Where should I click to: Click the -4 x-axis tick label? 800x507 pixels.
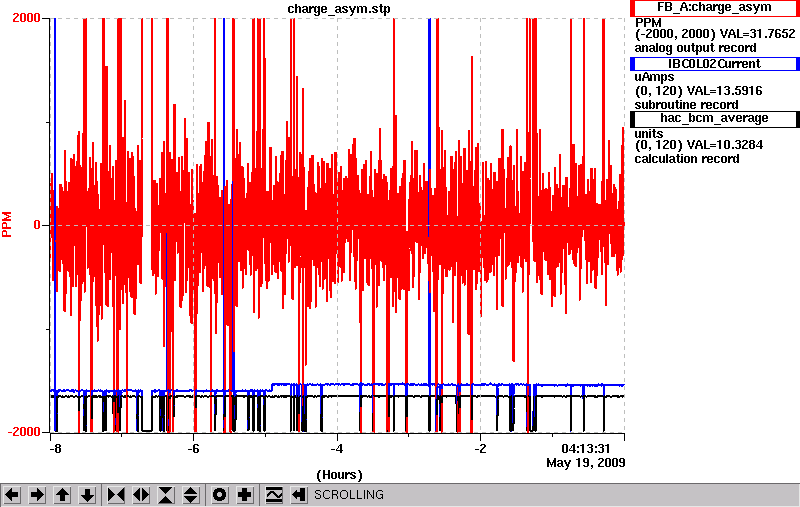coord(337,449)
